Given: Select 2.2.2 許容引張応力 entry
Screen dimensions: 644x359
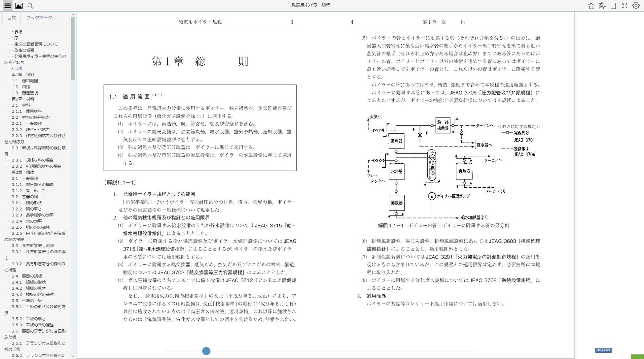Looking at the screenshot, I should coord(31,130).
